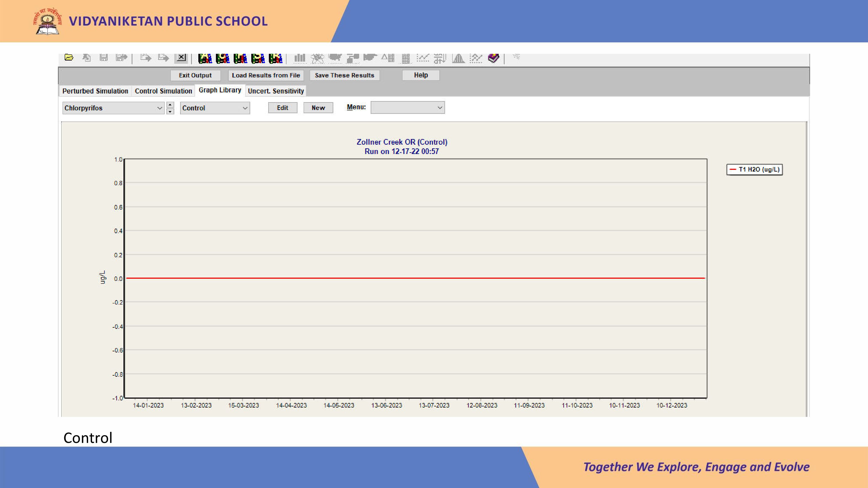Screen dimensions: 868x488
Task: Switch to the Perturbed Simulation tab
Action: [95, 91]
